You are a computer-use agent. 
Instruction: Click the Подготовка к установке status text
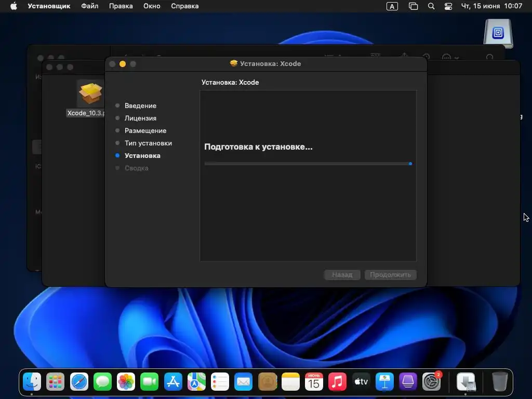click(258, 147)
